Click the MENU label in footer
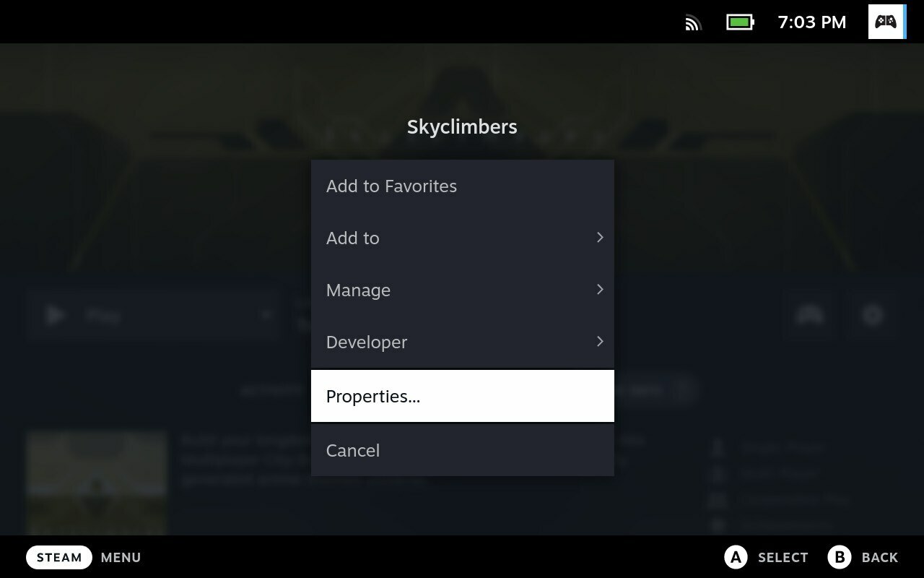This screenshot has height=578, width=924. click(x=121, y=558)
